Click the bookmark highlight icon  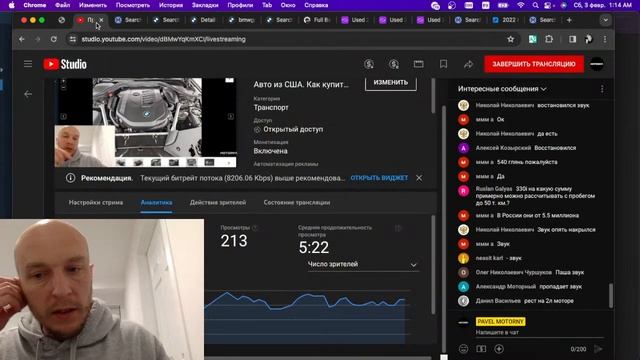click(x=443, y=64)
